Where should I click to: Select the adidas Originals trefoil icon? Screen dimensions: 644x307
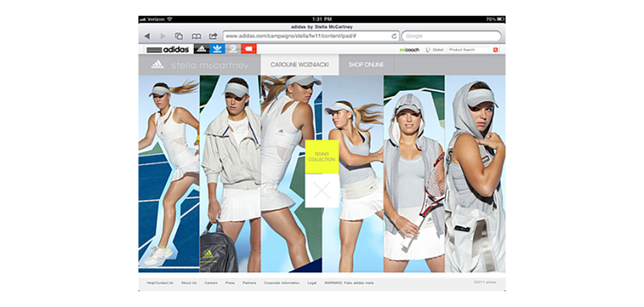click(x=217, y=49)
